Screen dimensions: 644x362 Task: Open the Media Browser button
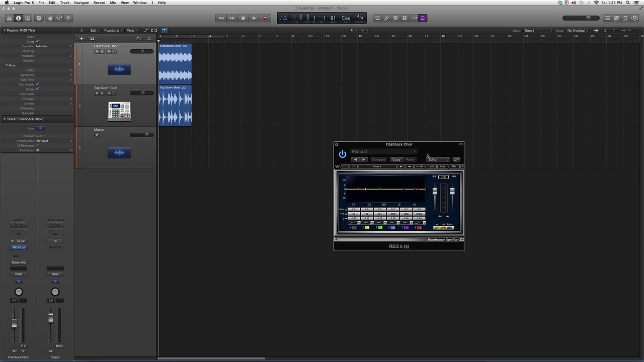click(634, 18)
